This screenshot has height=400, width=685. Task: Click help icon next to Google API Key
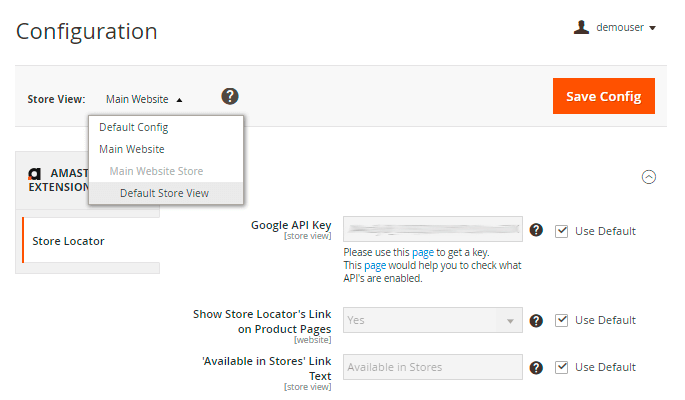tap(536, 230)
